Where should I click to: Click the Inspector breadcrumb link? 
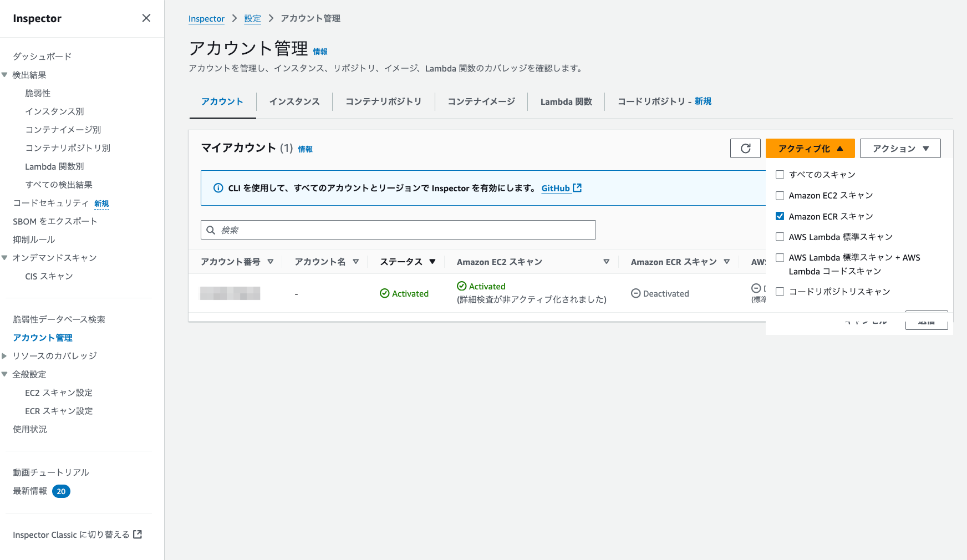pyautogui.click(x=206, y=18)
